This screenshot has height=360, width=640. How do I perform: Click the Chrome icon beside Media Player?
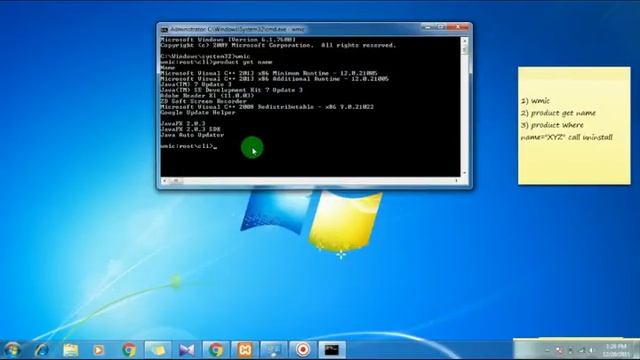pos(129,350)
